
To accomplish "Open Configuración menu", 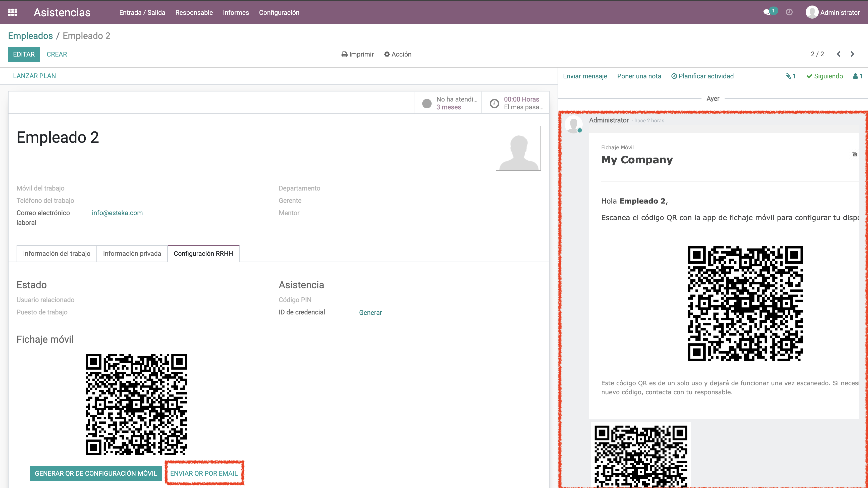I will 279,13.
